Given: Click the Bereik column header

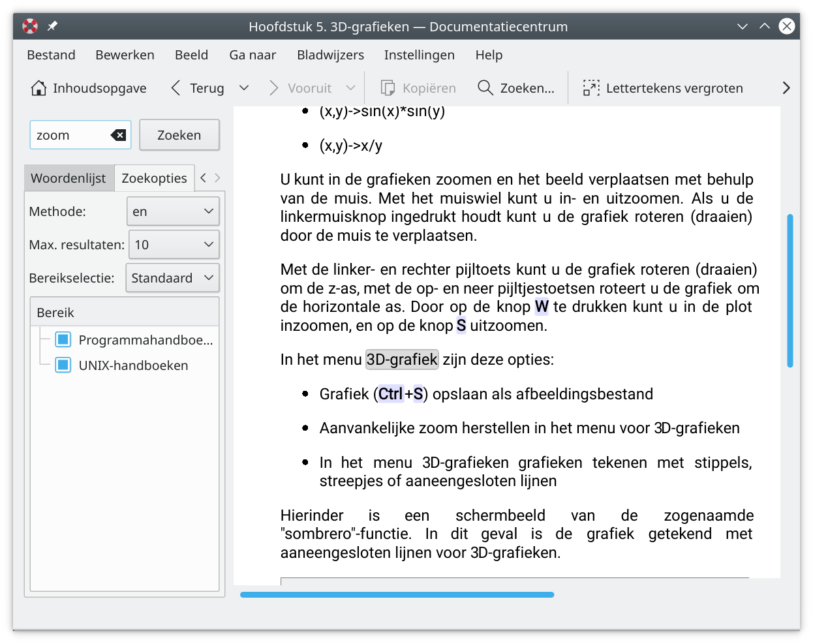Looking at the screenshot, I should click(125, 313).
